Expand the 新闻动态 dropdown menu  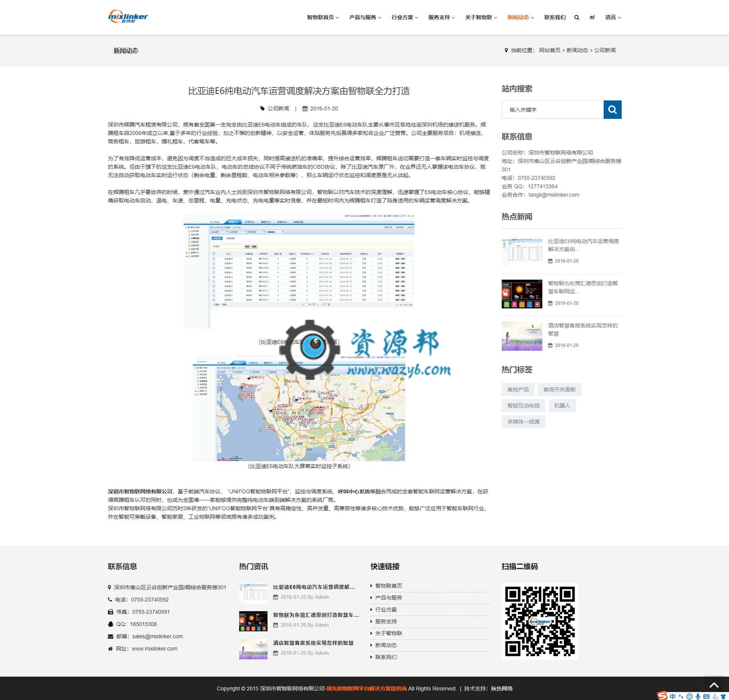[520, 17]
